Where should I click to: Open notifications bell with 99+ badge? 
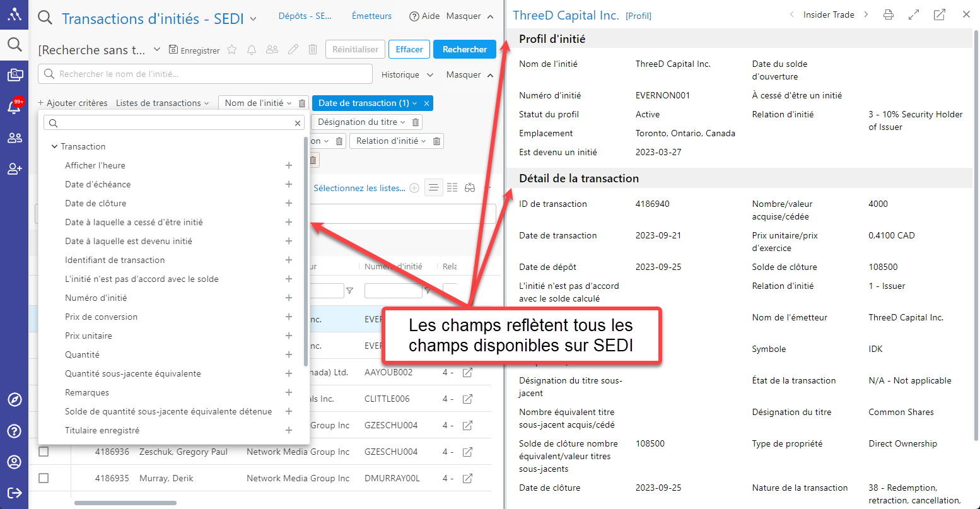[x=15, y=106]
